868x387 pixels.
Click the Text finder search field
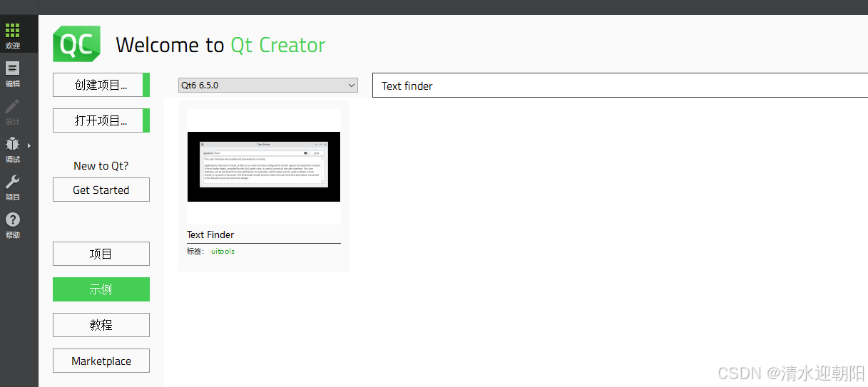620,86
